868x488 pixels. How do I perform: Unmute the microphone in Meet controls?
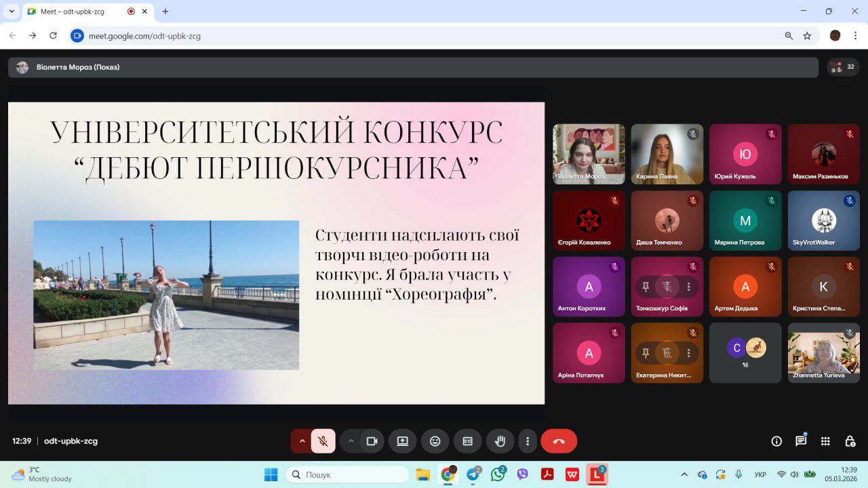pos(323,441)
